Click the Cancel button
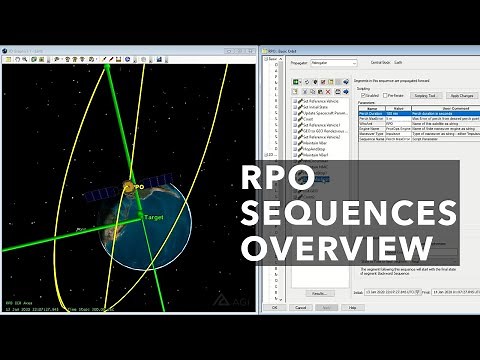 pyautogui.click(x=301, y=307)
